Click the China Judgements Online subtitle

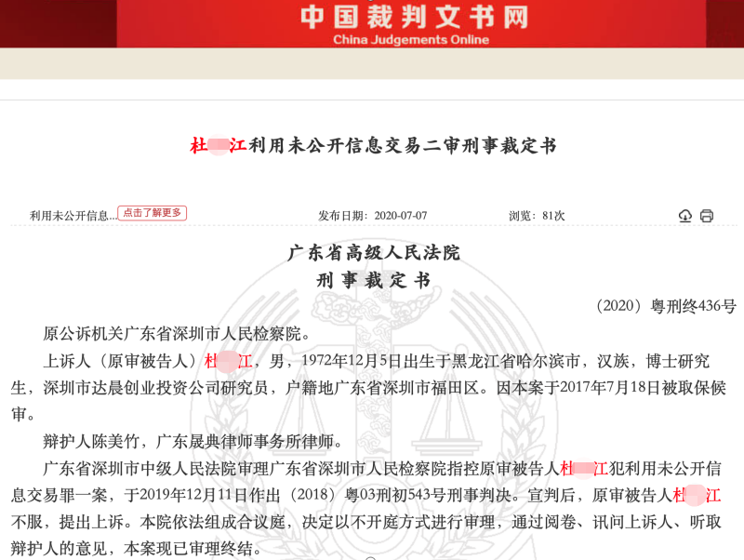(410, 40)
